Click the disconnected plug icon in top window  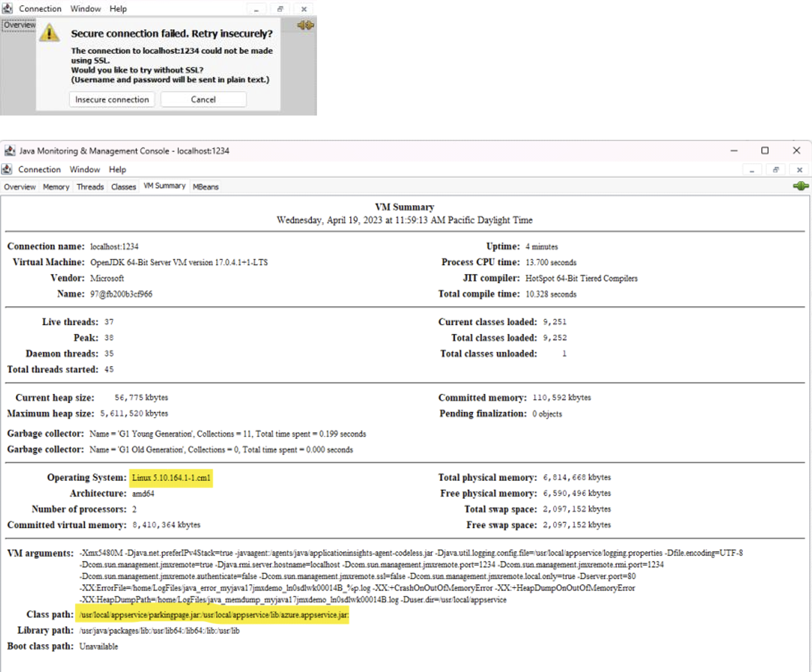(305, 25)
